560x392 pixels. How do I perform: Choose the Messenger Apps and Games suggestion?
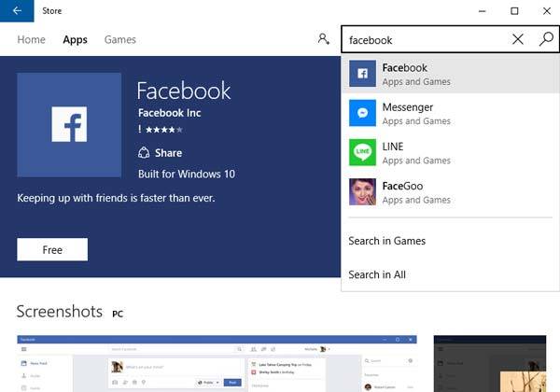click(x=450, y=113)
